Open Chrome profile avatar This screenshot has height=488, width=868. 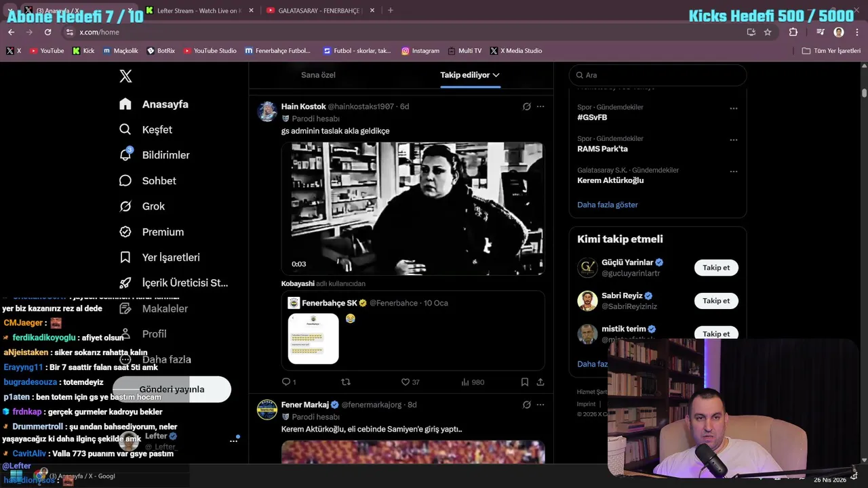pos(839,32)
